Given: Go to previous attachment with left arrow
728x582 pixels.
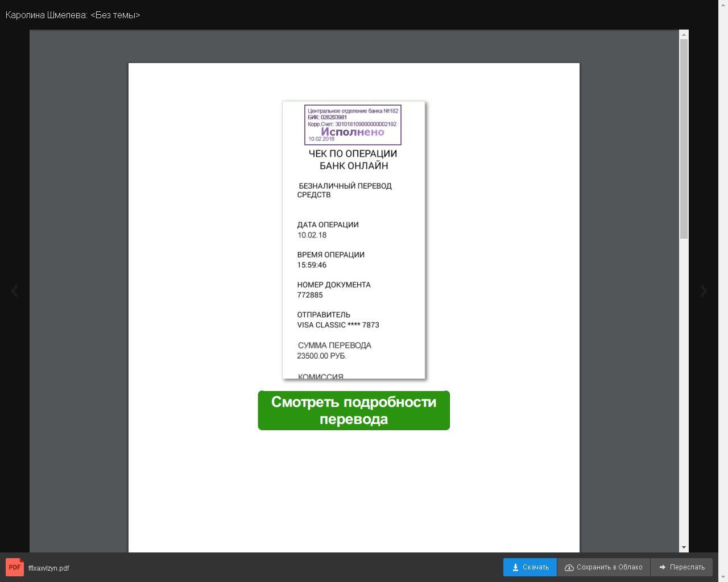Looking at the screenshot, I should pyautogui.click(x=14, y=291).
